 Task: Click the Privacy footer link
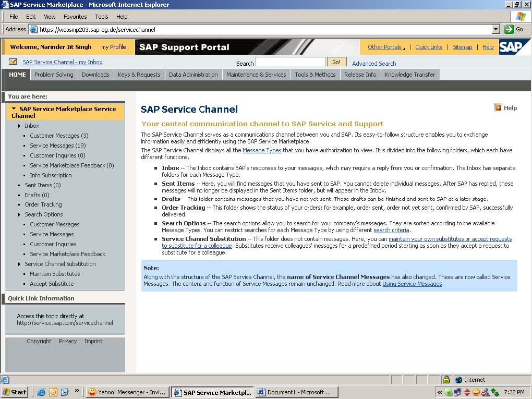coord(68,341)
